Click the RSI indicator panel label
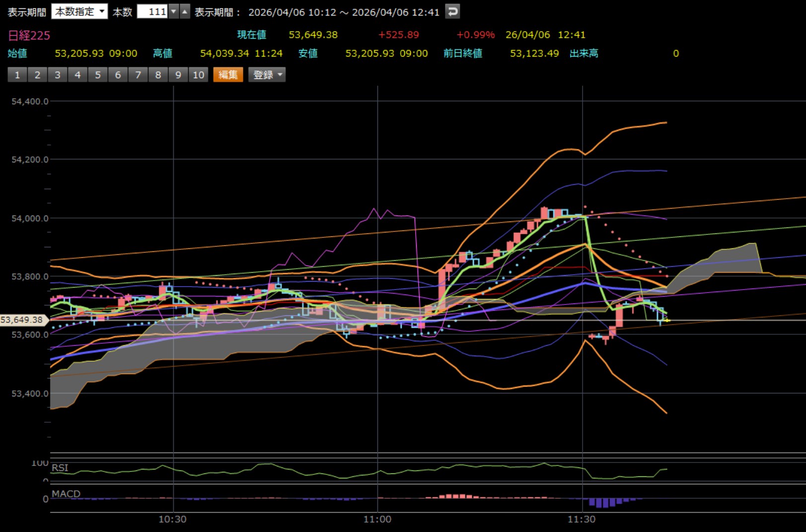The width and height of the screenshot is (806, 532). [x=60, y=467]
